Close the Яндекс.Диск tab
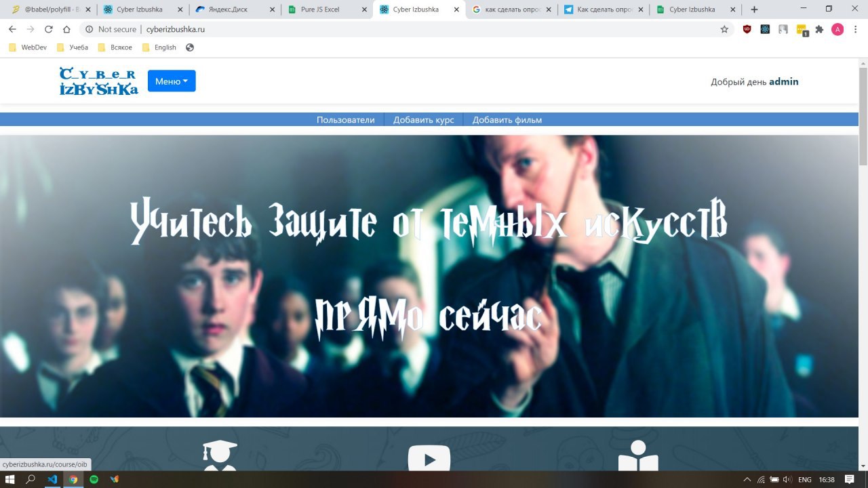Screen dimensions: 868x488 point(272,9)
